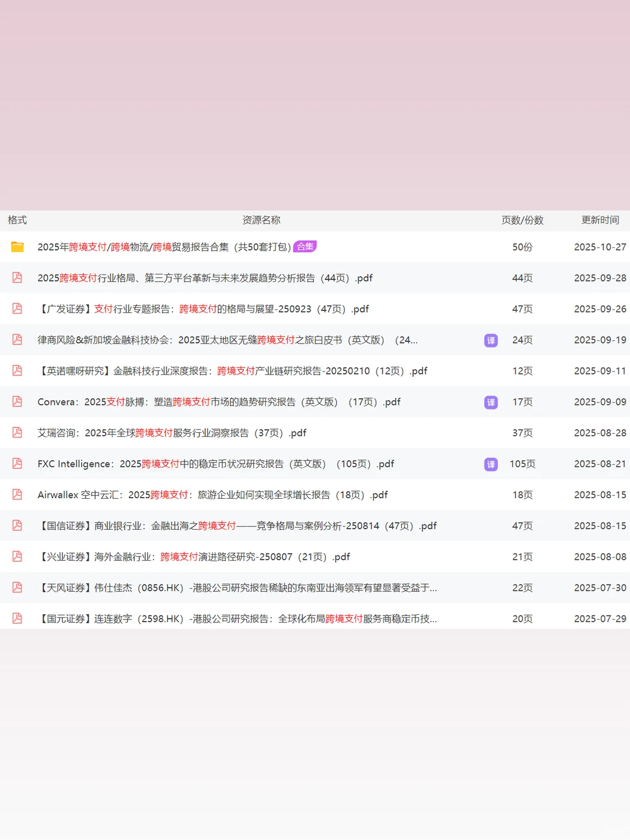Click the 格式 column header
This screenshot has height=840, width=630.
[17, 220]
